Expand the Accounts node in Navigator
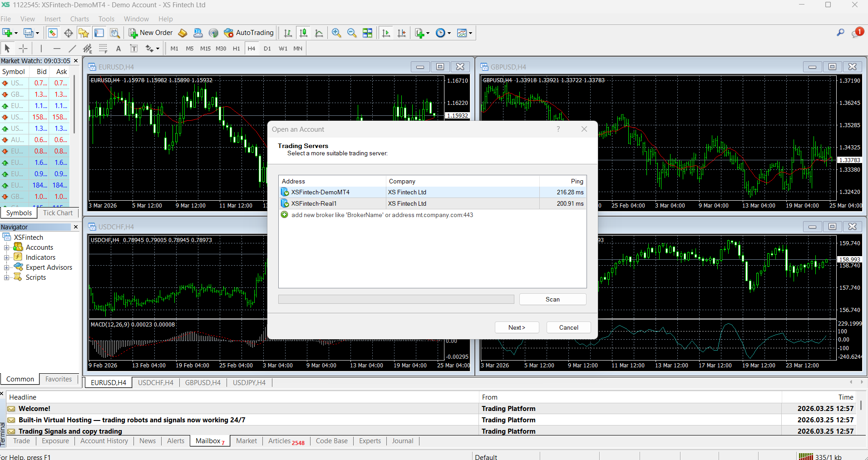 [x=6, y=247]
